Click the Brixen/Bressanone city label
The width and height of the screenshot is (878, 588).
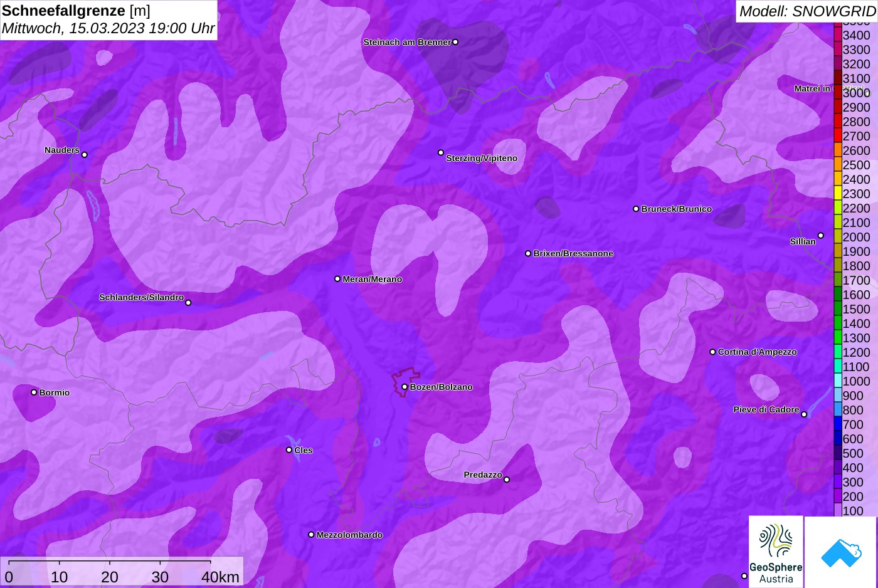[573, 253]
